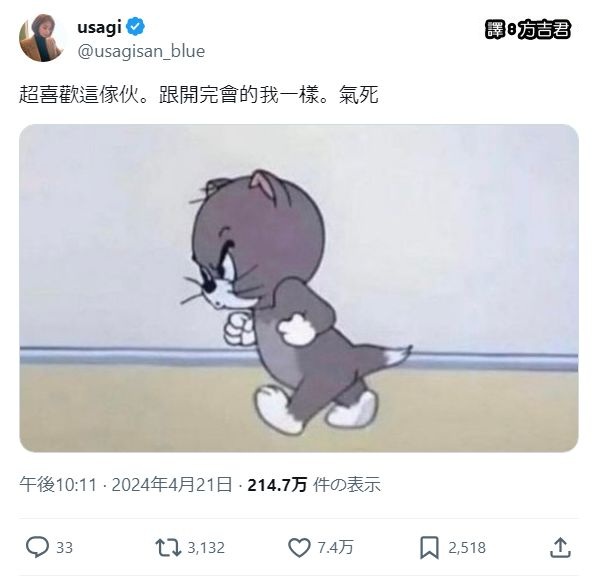
Task: Bookmark the tweet with the bookmark icon
Action: pos(429,548)
